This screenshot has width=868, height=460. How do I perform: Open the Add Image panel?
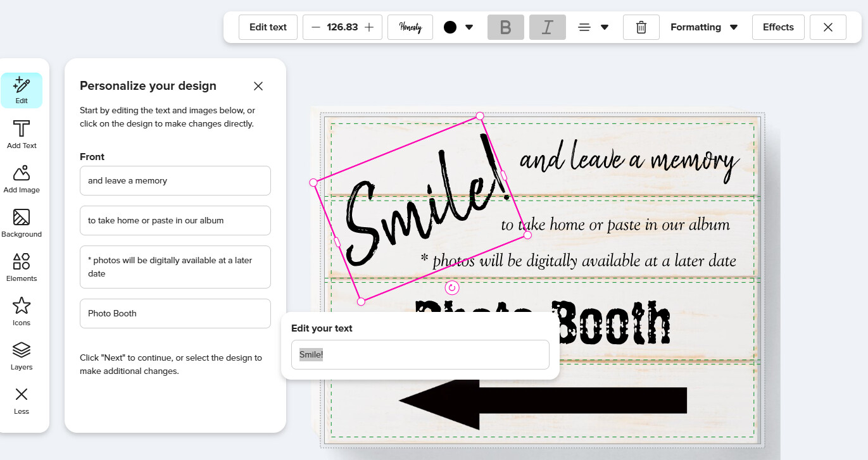(x=22, y=179)
